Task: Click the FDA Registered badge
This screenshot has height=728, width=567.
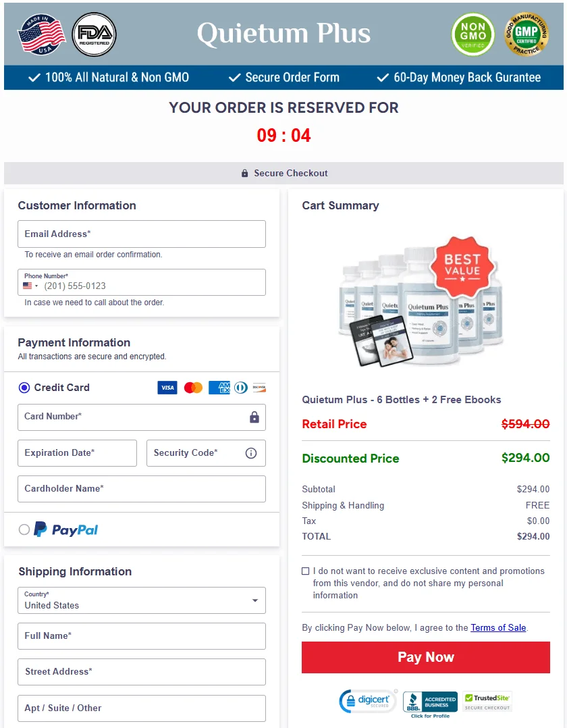Action: coord(94,32)
